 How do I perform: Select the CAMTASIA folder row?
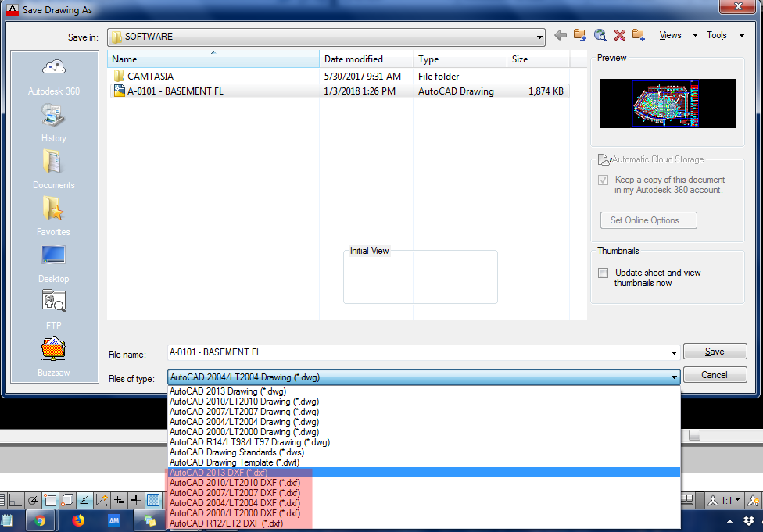tap(339, 77)
